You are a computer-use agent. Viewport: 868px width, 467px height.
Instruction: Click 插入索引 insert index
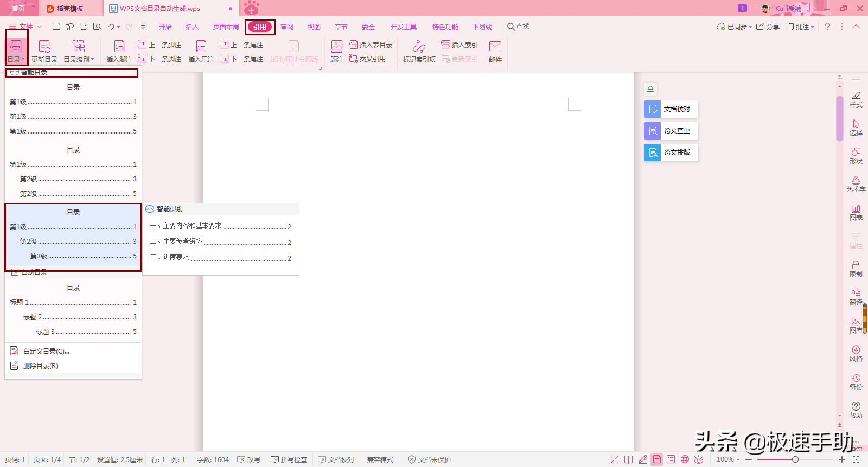click(459, 45)
